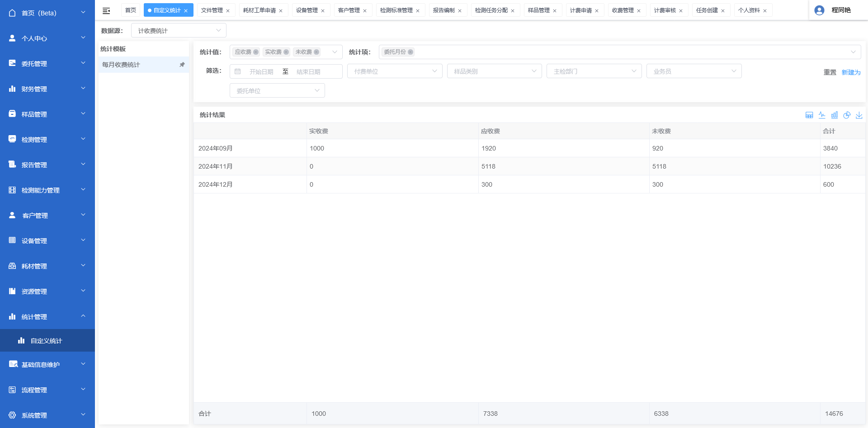Click the 新建为 link

point(851,72)
